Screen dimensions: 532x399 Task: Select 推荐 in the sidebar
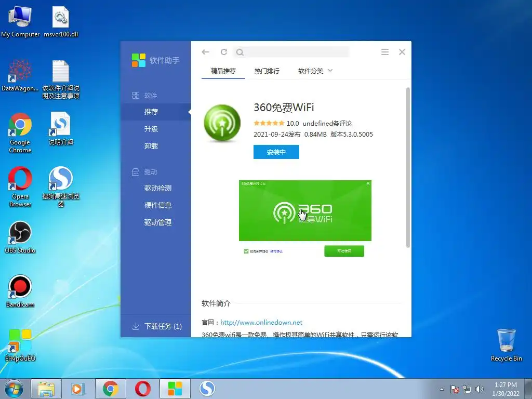pos(156,112)
